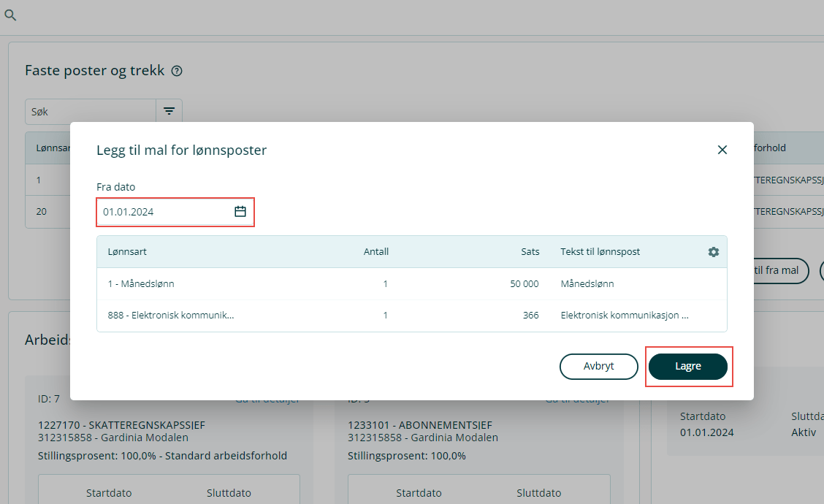Screen dimensions: 824x504
Task: Click the Antall column header
Action: [x=375, y=252]
